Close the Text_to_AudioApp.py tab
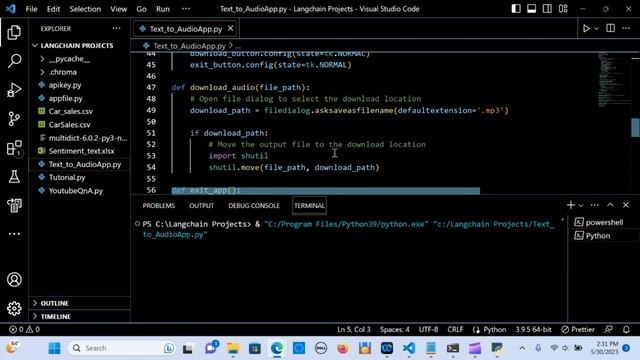The image size is (640, 360). pos(231,28)
